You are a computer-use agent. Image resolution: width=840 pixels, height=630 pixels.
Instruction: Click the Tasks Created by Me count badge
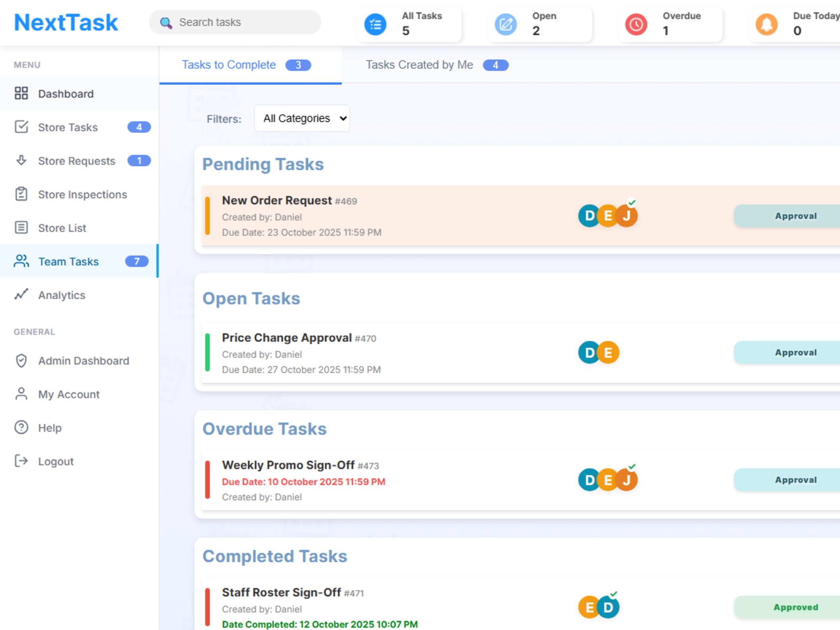point(495,65)
